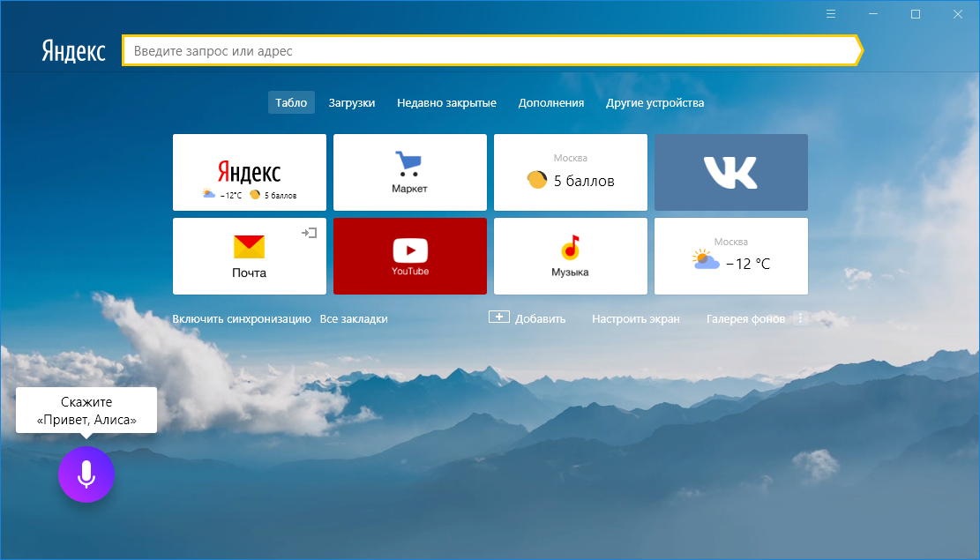Activate Alisa voice assistant microphone
The width and height of the screenshot is (980, 560).
(86, 474)
